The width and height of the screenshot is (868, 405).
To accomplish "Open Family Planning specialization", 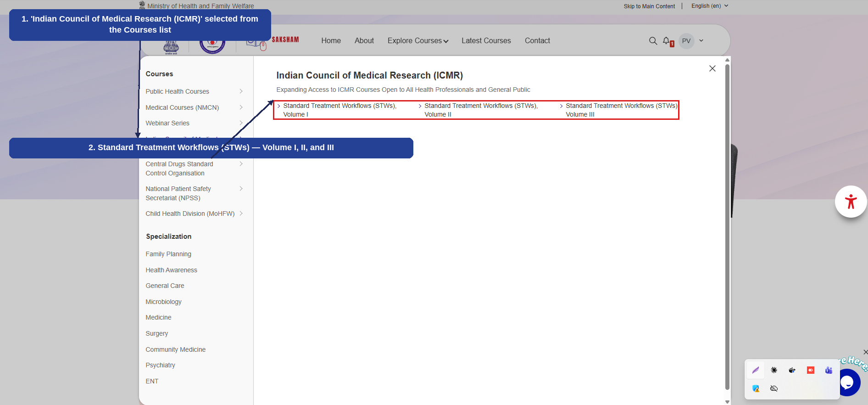I will point(168,254).
